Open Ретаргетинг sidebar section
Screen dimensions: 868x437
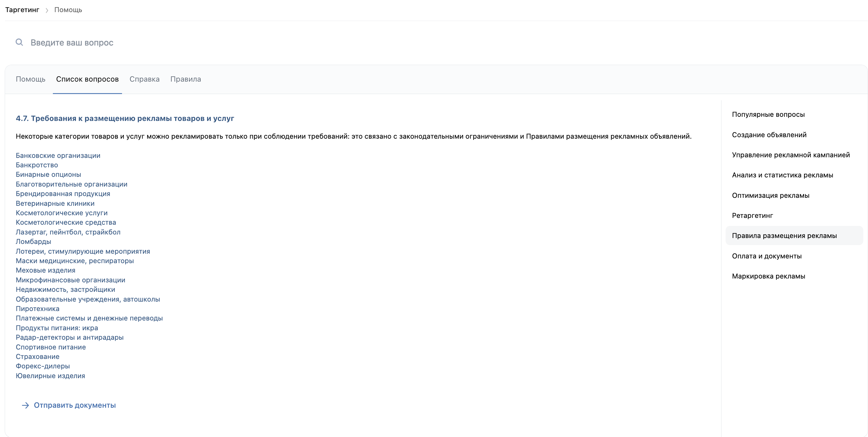pyautogui.click(x=752, y=216)
